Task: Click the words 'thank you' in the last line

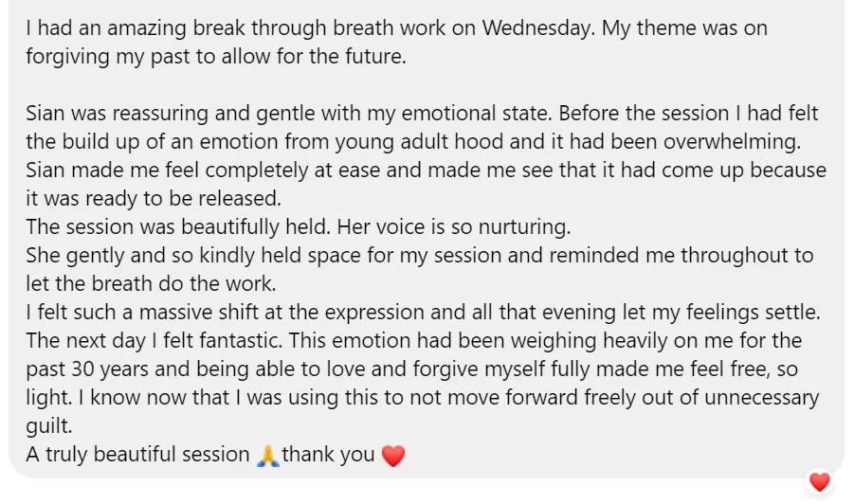Action: coord(328,455)
